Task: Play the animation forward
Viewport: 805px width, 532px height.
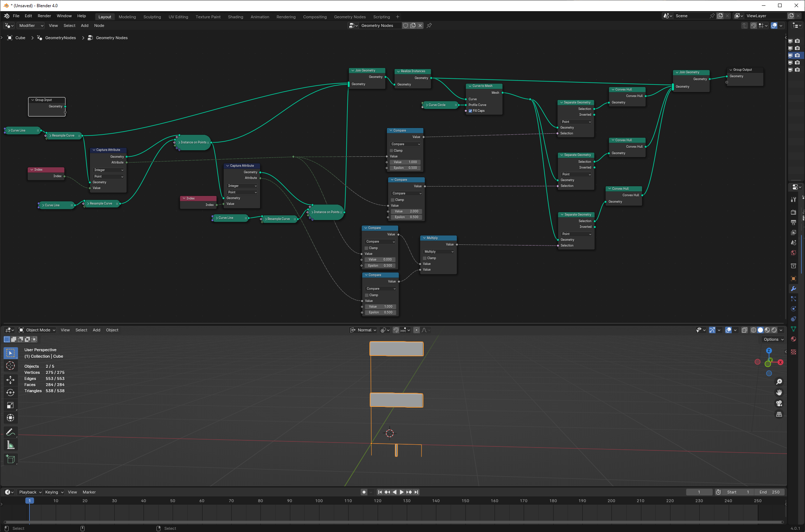Action: click(x=402, y=492)
